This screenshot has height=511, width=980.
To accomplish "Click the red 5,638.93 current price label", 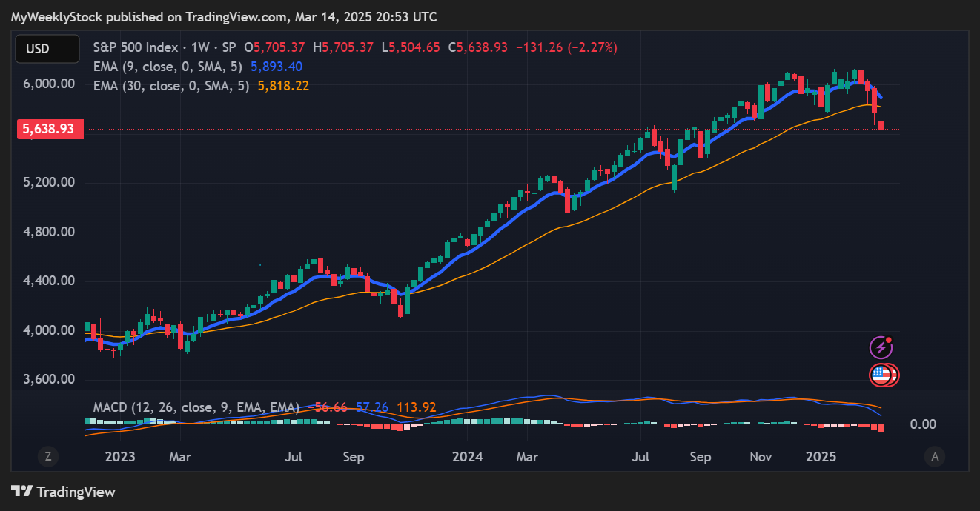I will [x=49, y=130].
